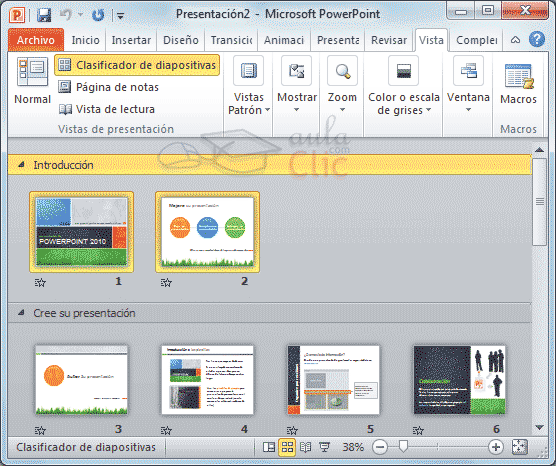This screenshot has height=466, width=556.
Task: Click the Save icon in quick access toolbar
Action: click(44, 15)
